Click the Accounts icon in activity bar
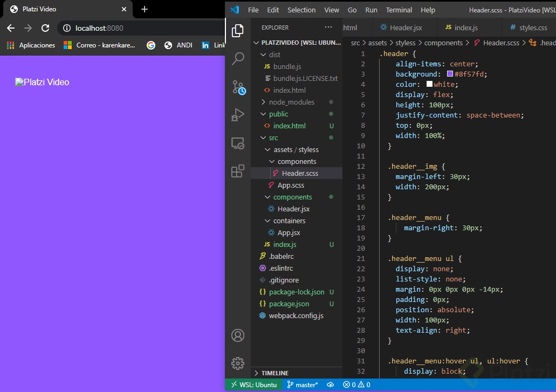The width and height of the screenshot is (556, 392). click(x=238, y=335)
